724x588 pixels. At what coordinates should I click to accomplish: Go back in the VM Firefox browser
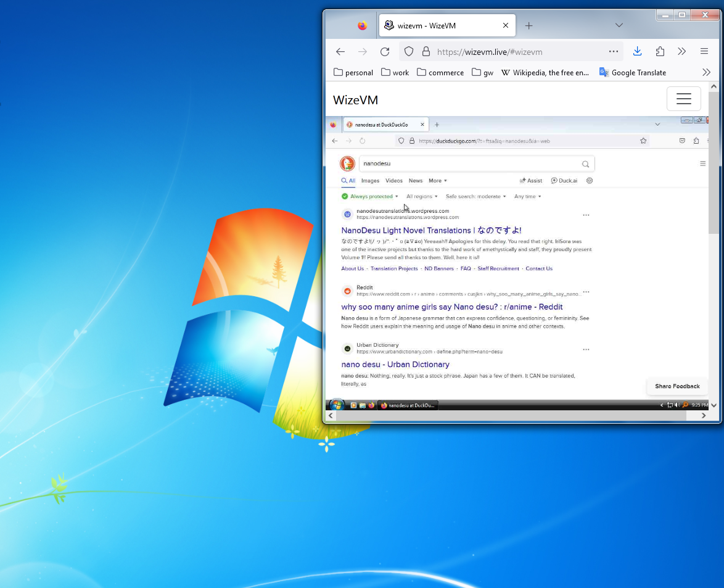pos(335,141)
